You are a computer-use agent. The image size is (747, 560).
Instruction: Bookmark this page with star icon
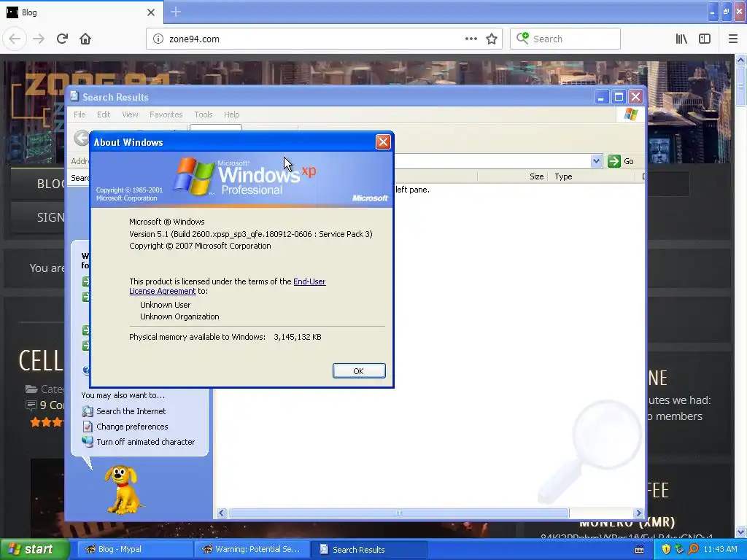tap(492, 39)
